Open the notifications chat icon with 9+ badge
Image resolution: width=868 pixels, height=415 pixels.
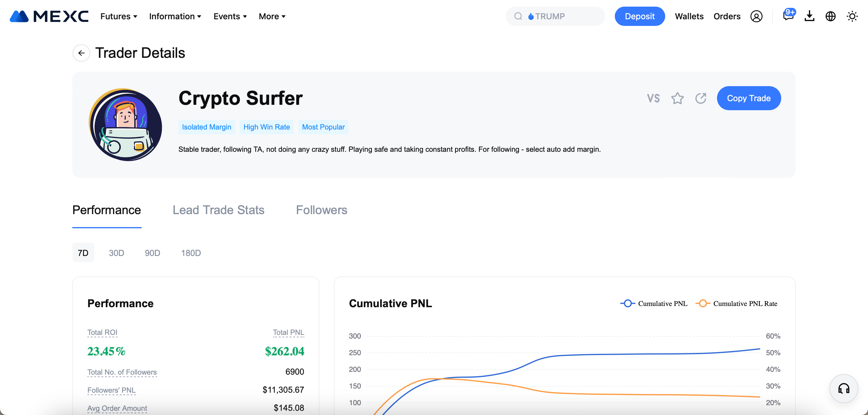[x=788, y=16]
